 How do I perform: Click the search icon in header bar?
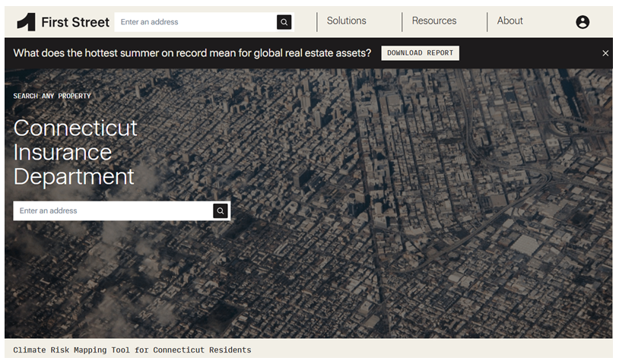click(x=284, y=22)
